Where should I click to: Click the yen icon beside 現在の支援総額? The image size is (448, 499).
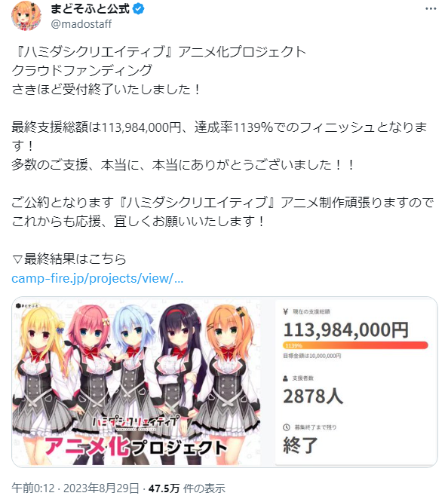pyautogui.click(x=286, y=312)
